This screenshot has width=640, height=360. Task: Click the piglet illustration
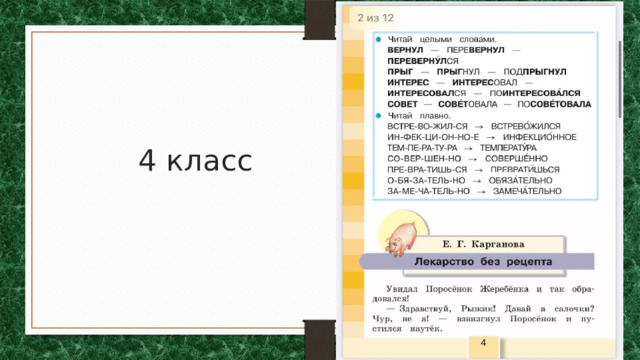(x=402, y=240)
